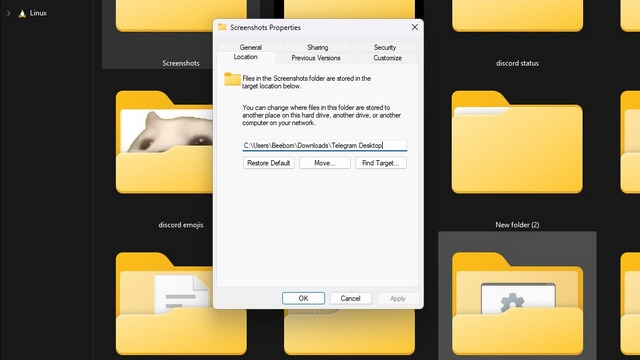Open the General tab
Viewport: 640px width, 360px height.
click(x=251, y=47)
